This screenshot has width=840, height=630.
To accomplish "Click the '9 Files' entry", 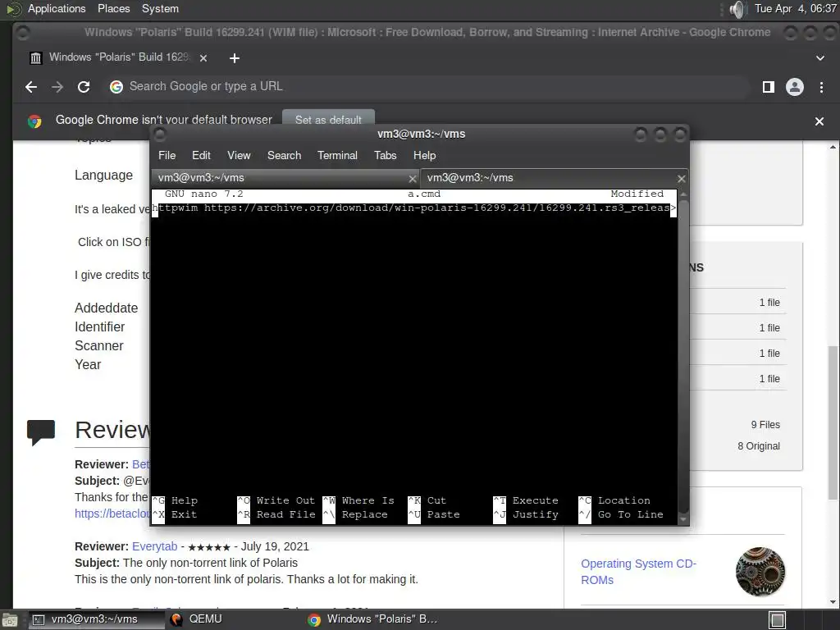I will (x=765, y=425).
